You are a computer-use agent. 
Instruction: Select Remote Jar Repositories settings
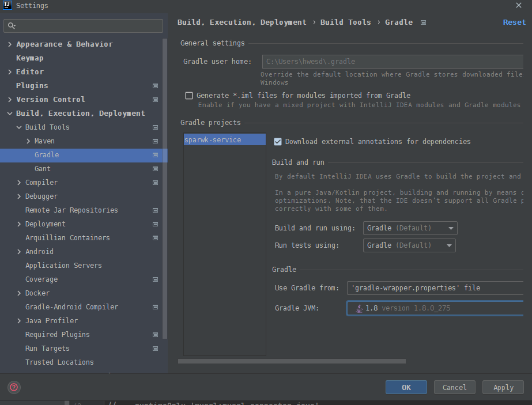point(71,210)
